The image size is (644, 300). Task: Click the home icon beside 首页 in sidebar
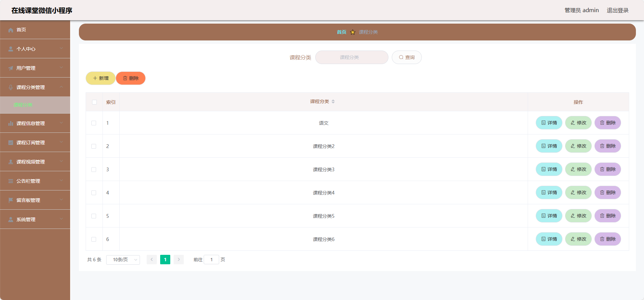coord(11,30)
